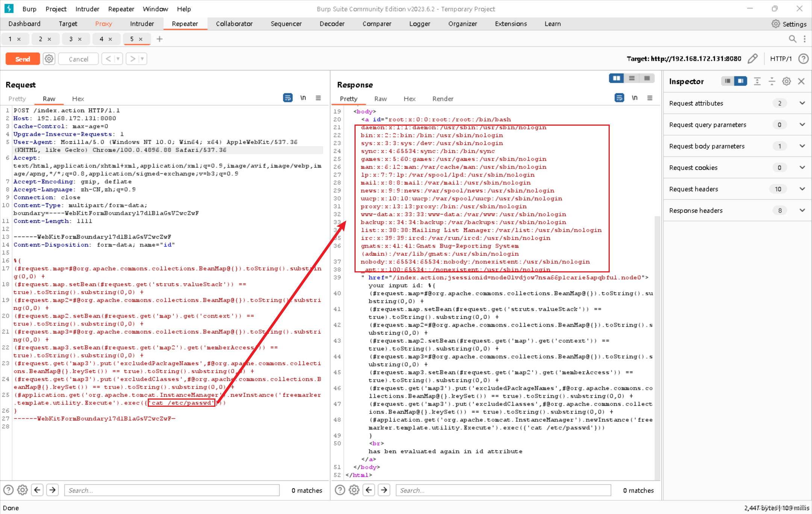This screenshot has height=514, width=812.
Task: Click the HTTP/1 help question mark icon
Action: 803,59
